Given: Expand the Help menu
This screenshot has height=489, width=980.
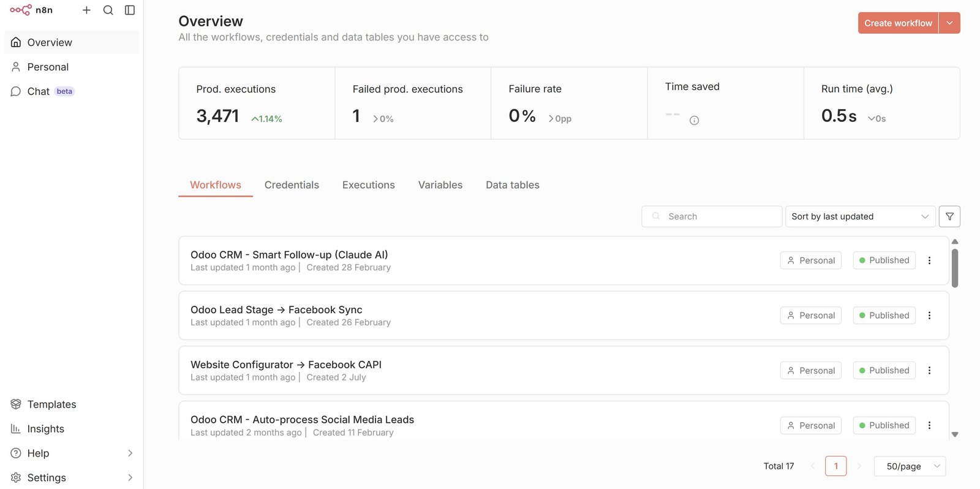Looking at the screenshot, I should [x=72, y=453].
